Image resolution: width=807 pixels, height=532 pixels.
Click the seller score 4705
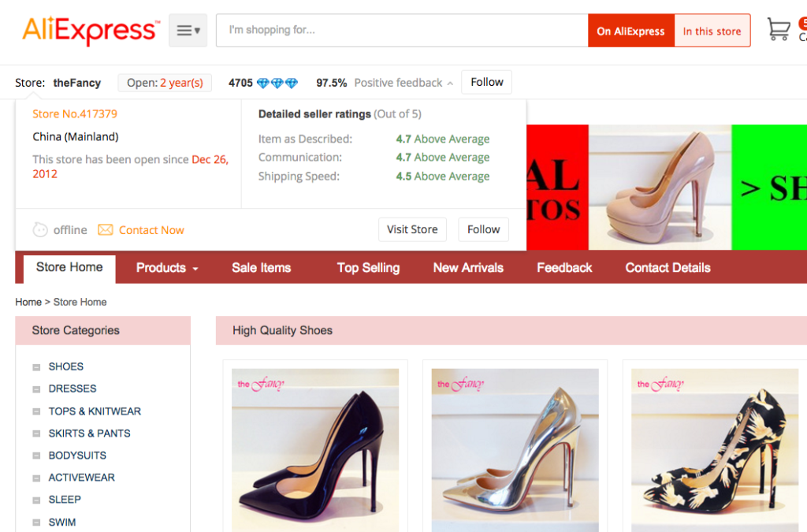(x=241, y=83)
